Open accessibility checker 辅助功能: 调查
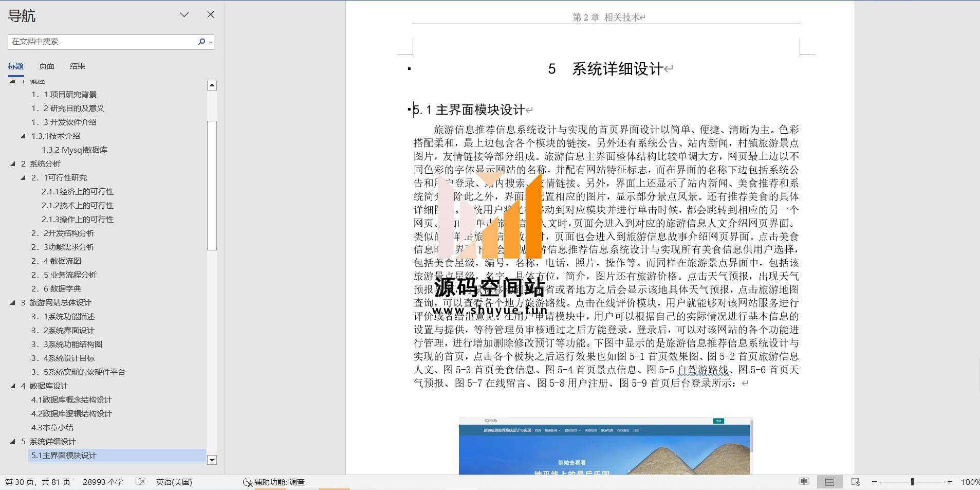Image resolution: width=980 pixels, height=490 pixels. click(274, 482)
